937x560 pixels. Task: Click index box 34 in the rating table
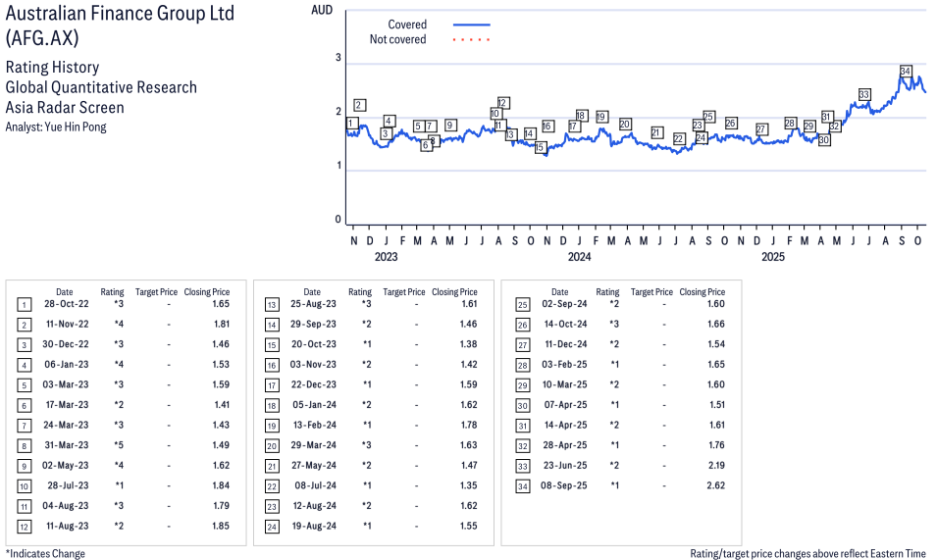(522, 485)
